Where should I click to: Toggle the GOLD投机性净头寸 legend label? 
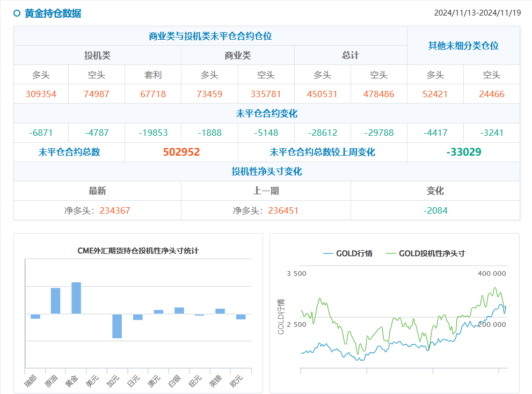pos(431,253)
